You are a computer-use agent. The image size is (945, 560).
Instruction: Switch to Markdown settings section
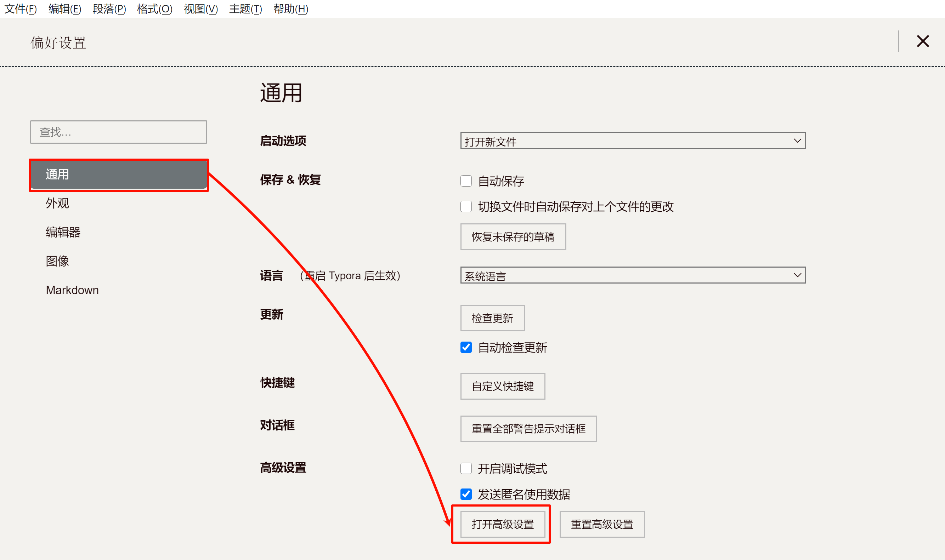click(72, 290)
